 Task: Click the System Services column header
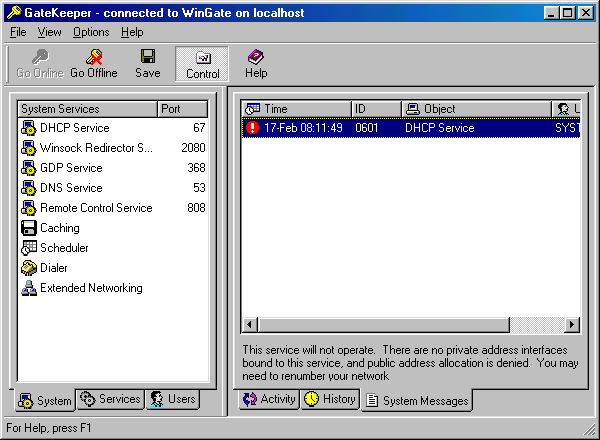coord(87,109)
